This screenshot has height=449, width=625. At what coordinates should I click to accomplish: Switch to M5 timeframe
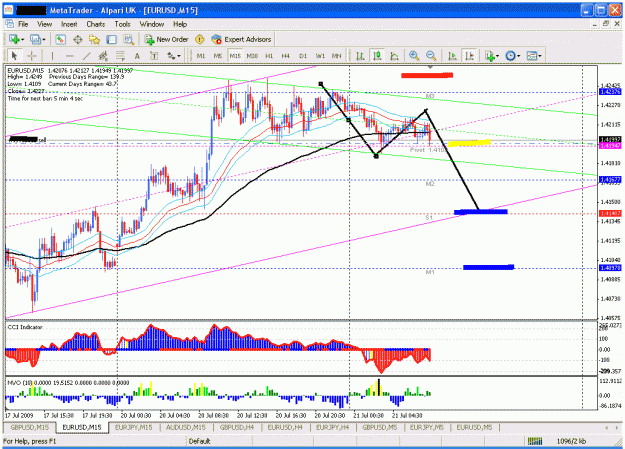[218, 56]
